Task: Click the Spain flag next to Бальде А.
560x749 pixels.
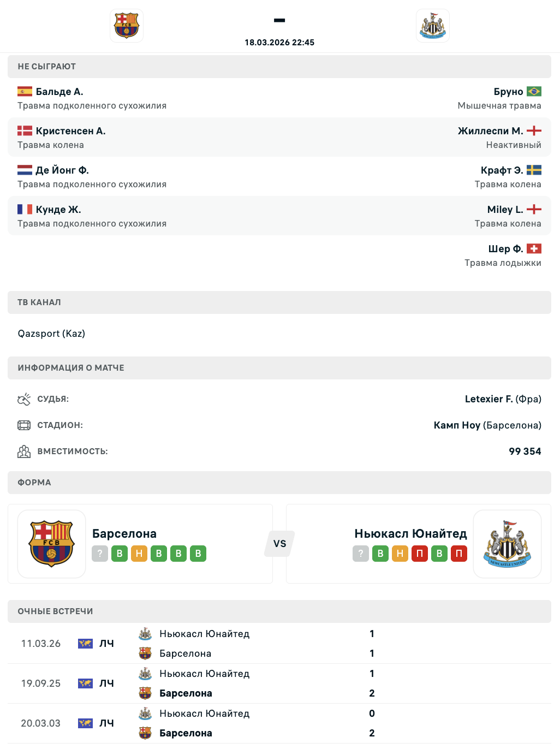Action: pyautogui.click(x=25, y=92)
